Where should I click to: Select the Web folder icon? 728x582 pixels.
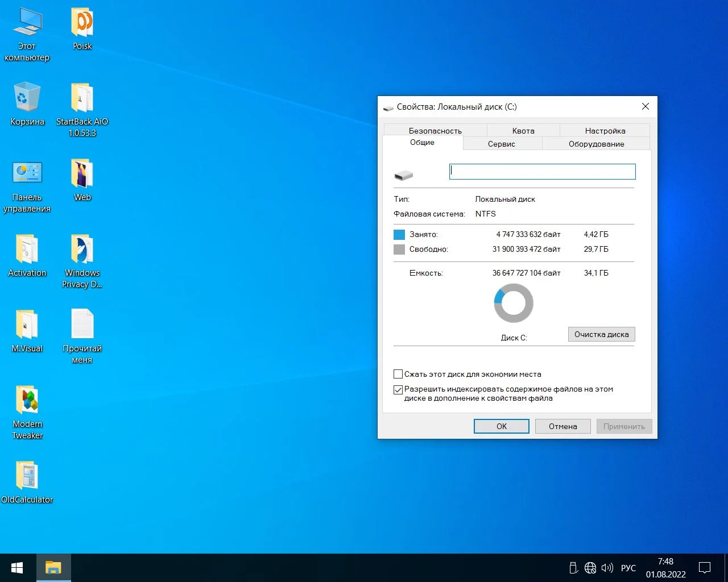(x=82, y=180)
